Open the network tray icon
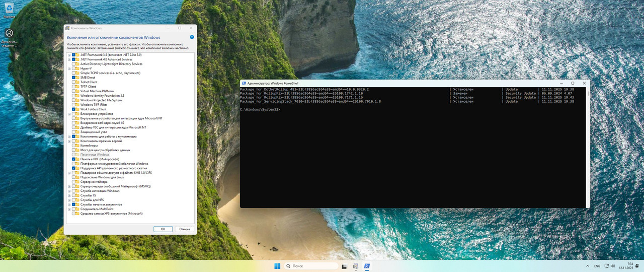644x272 pixels. click(x=606, y=266)
